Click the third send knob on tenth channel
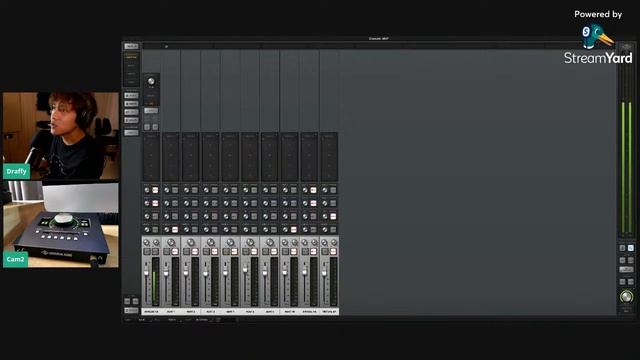This screenshot has height=360, width=640. (x=325, y=217)
